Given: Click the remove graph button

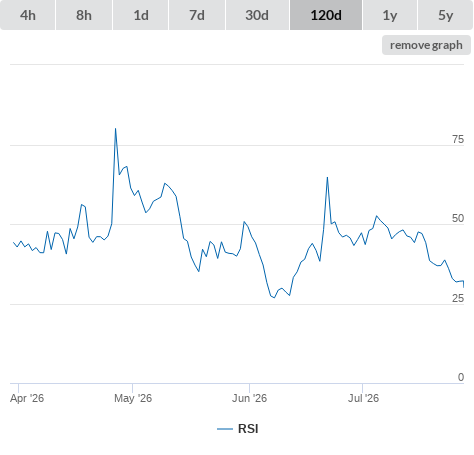Looking at the screenshot, I should click(x=426, y=45).
